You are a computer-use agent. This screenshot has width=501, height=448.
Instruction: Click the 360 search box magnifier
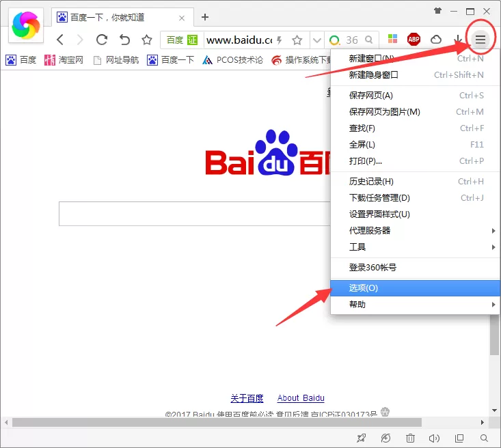[x=368, y=40]
